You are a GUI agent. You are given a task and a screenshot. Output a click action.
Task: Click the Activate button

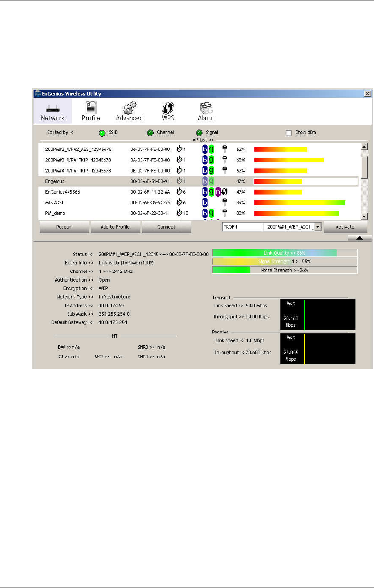click(x=345, y=227)
